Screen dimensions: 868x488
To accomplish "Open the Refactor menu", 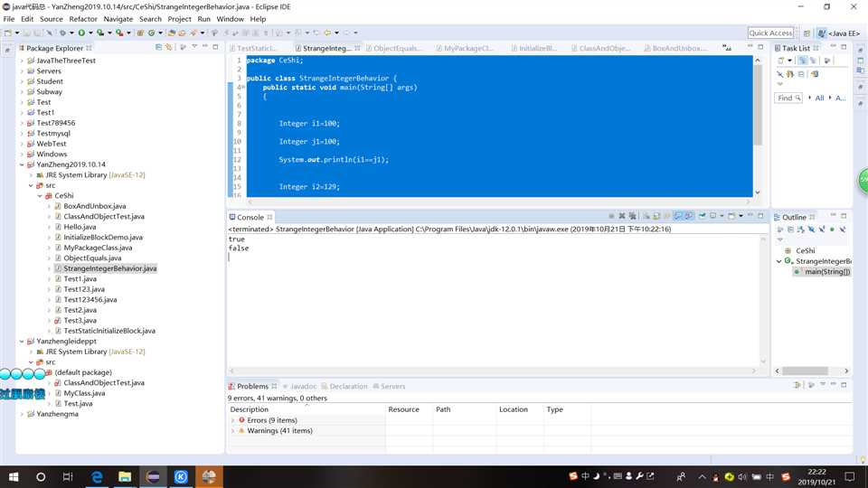I will (x=83, y=19).
